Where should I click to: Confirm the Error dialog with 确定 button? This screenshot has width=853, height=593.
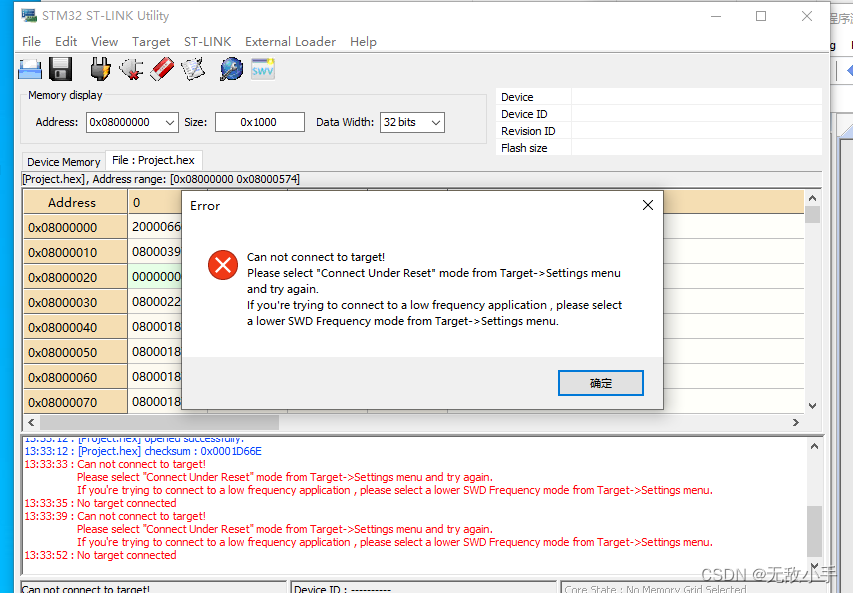601,383
